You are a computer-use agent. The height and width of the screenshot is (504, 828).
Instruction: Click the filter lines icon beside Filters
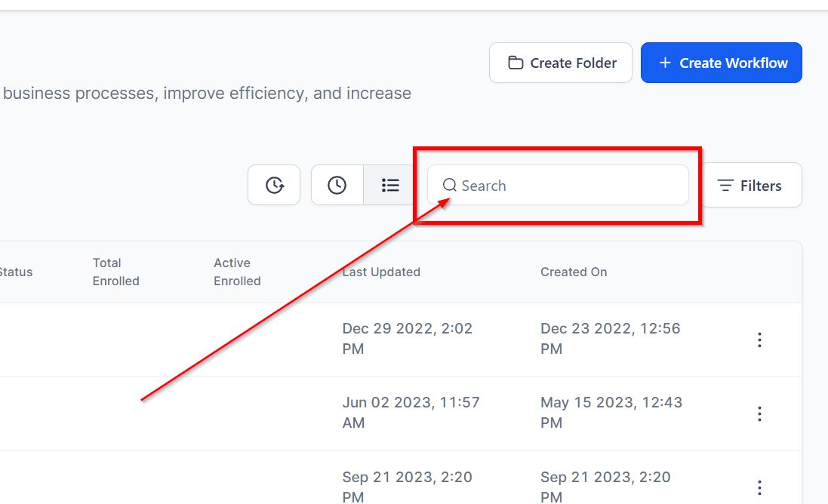725,186
